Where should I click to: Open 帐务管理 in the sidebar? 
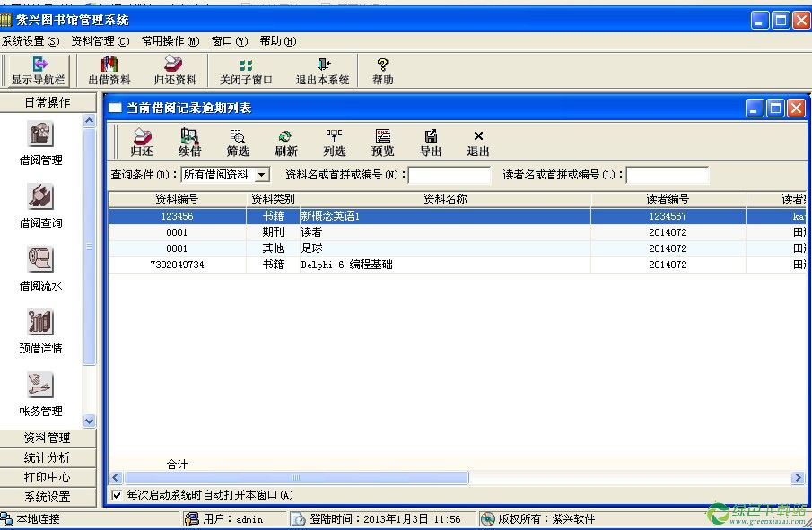pos(40,395)
